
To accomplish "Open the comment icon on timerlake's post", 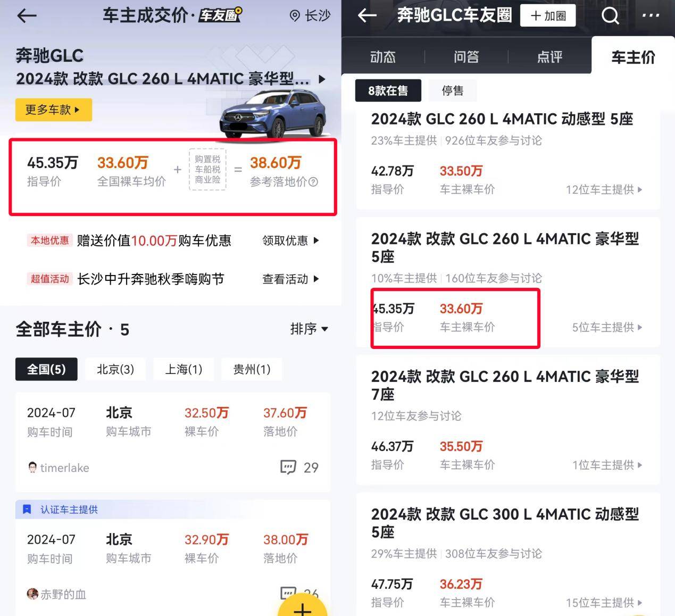I will point(288,467).
